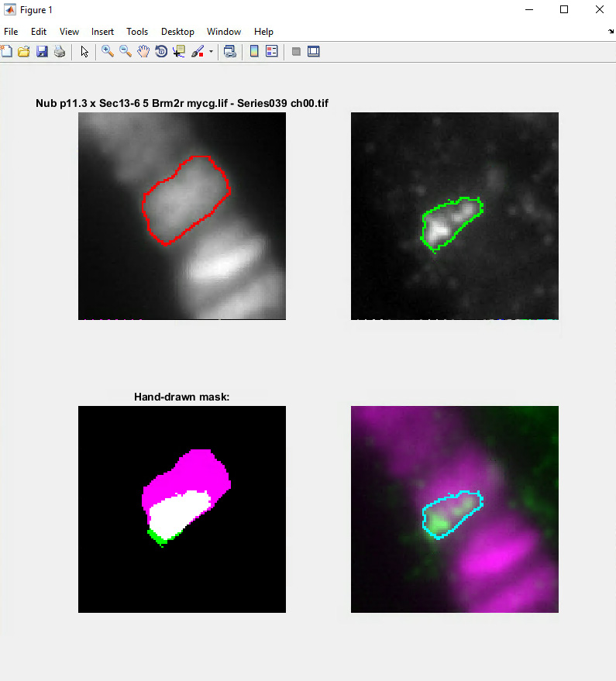Maximize the Figure 1 window
The image size is (616, 681).
pos(564,9)
